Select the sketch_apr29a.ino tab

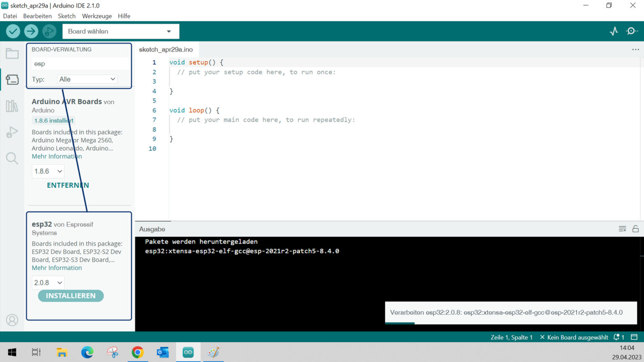click(166, 49)
